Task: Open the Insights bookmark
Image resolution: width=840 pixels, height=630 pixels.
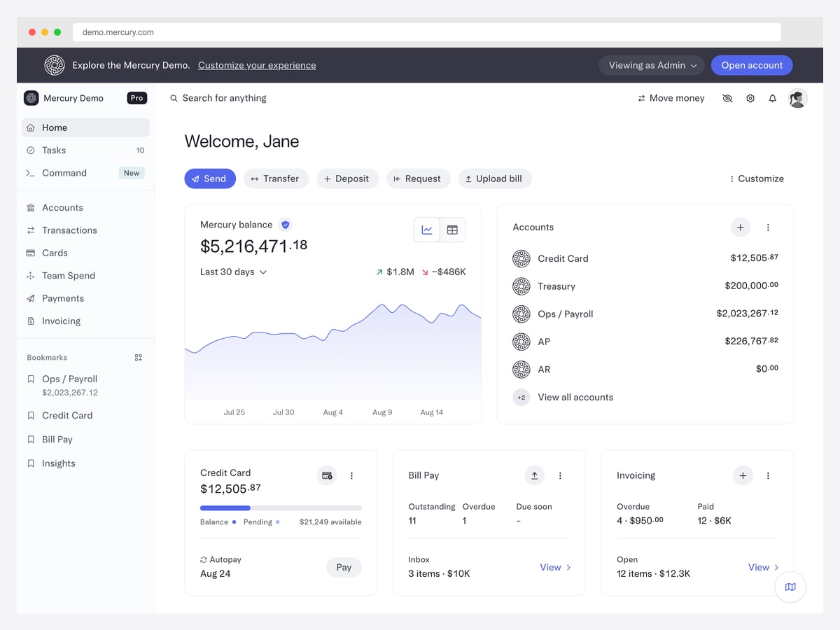Action: (85, 463)
